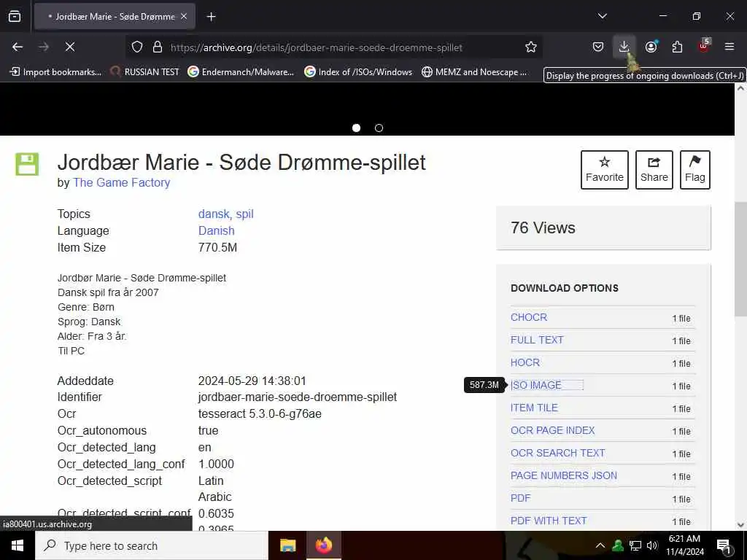Open the volume tray icon
This screenshot has width=747, height=560.
[x=652, y=545]
